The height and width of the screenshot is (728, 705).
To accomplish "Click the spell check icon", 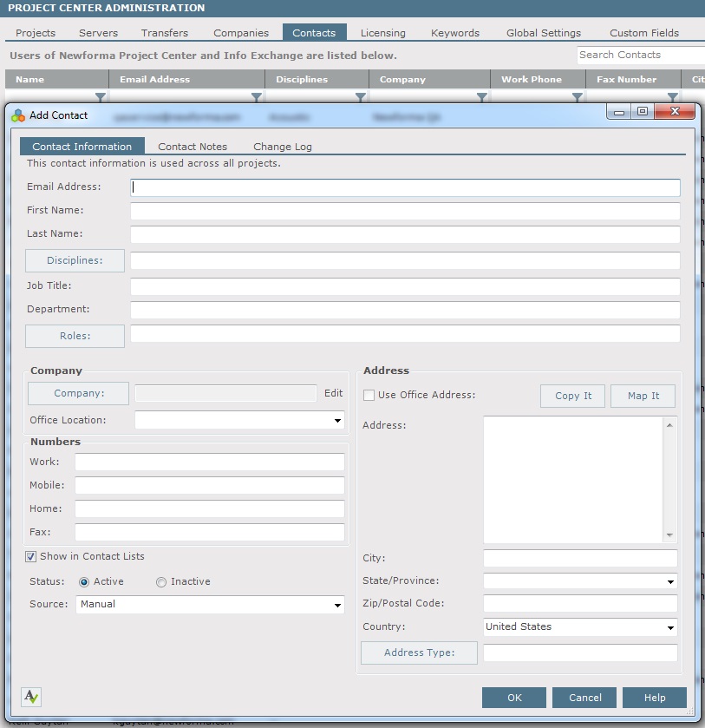I will coord(31,697).
